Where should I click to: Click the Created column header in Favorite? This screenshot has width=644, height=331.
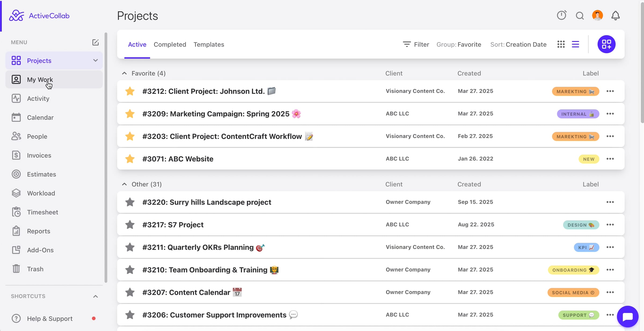coord(469,73)
